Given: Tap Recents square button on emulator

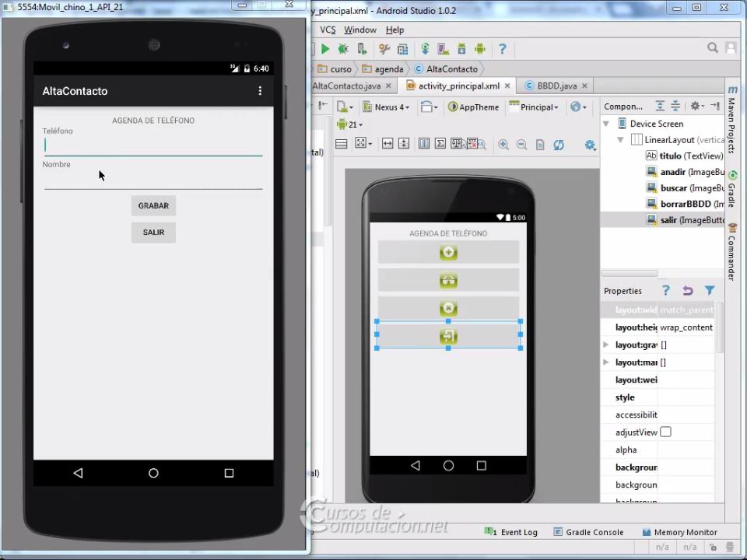Looking at the screenshot, I should point(229,473).
